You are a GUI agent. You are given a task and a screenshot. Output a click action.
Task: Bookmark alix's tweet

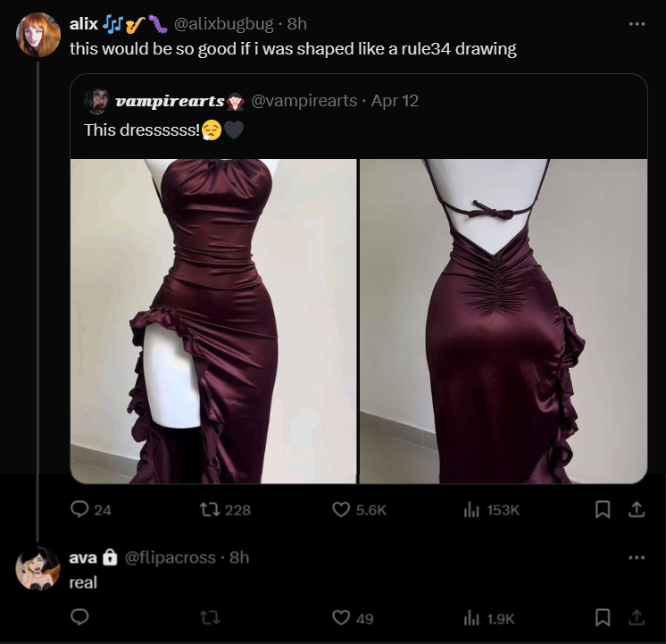click(x=603, y=509)
